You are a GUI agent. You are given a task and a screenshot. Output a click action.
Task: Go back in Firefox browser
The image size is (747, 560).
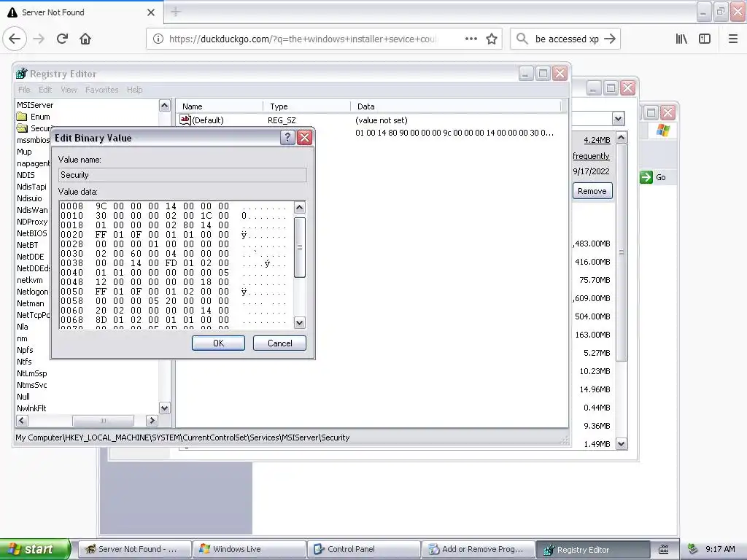click(x=15, y=39)
